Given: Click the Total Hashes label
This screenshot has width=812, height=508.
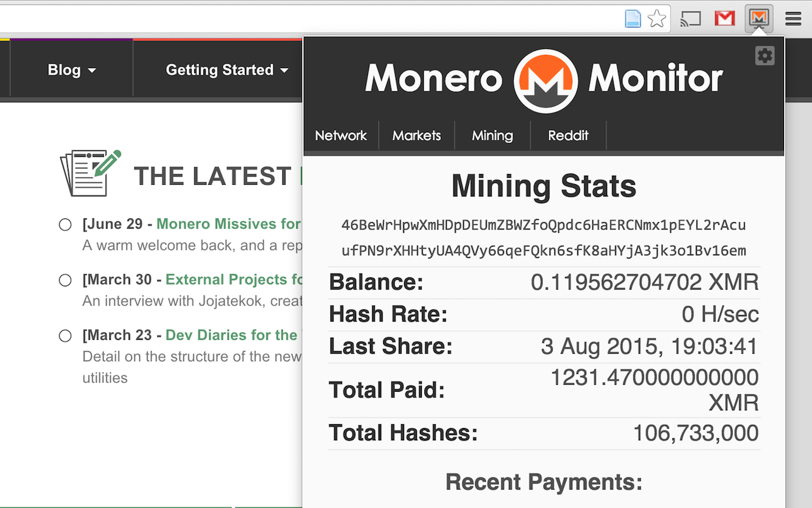Looking at the screenshot, I should [x=403, y=433].
